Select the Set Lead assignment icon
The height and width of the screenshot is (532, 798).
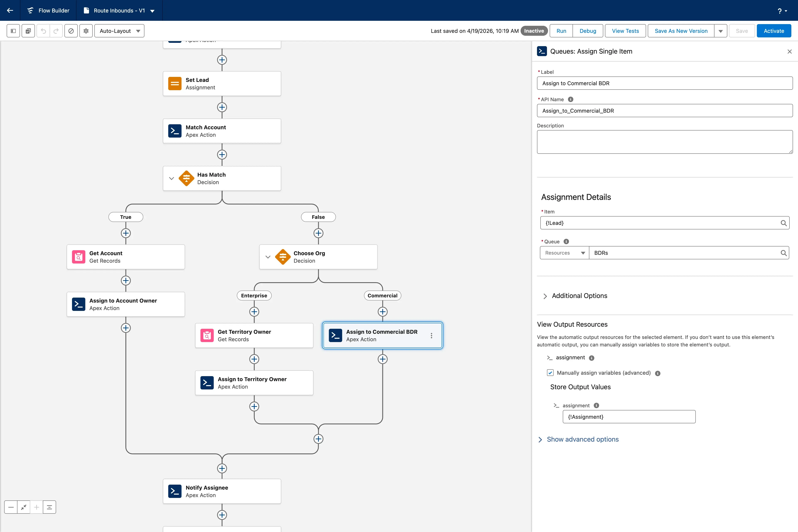tap(175, 84)
